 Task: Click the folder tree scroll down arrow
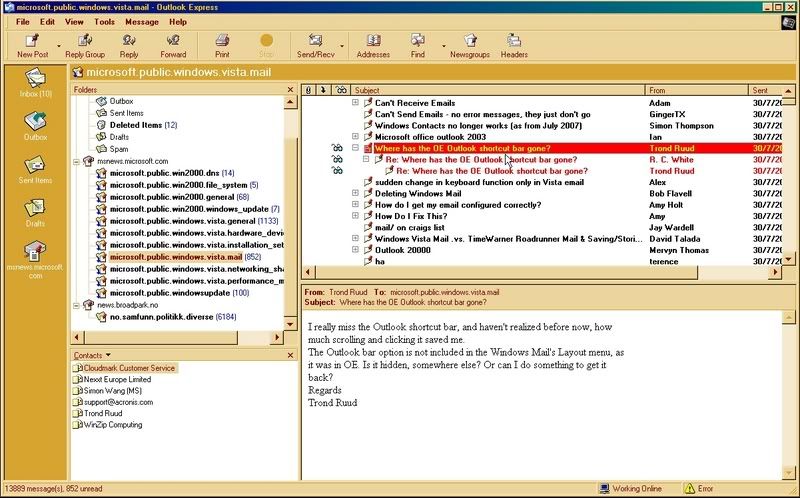[290, 323]
